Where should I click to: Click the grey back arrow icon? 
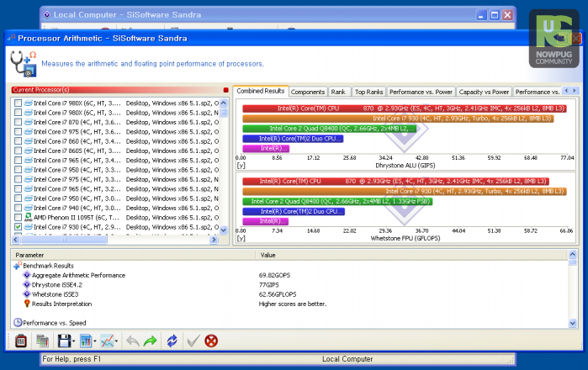click(132, 341)
